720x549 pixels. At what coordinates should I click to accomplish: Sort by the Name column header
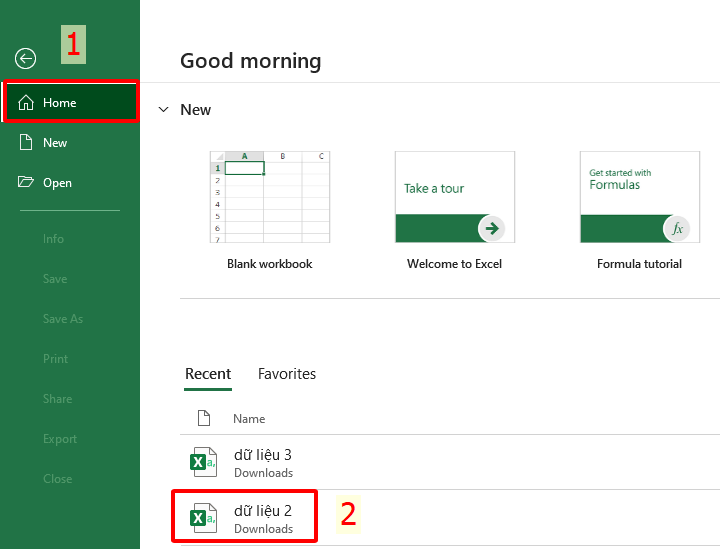pyautogui.click(x=249, y=419)
